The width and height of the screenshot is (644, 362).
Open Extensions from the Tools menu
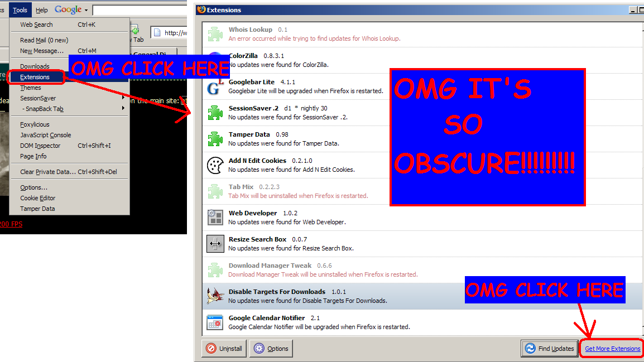[35, 77]
